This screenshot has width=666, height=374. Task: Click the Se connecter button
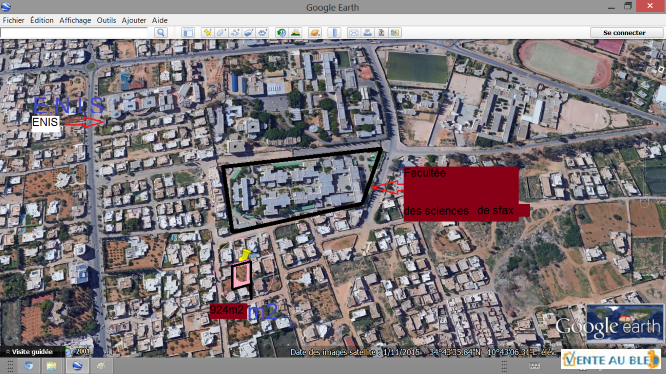click(x=624, y=33)
